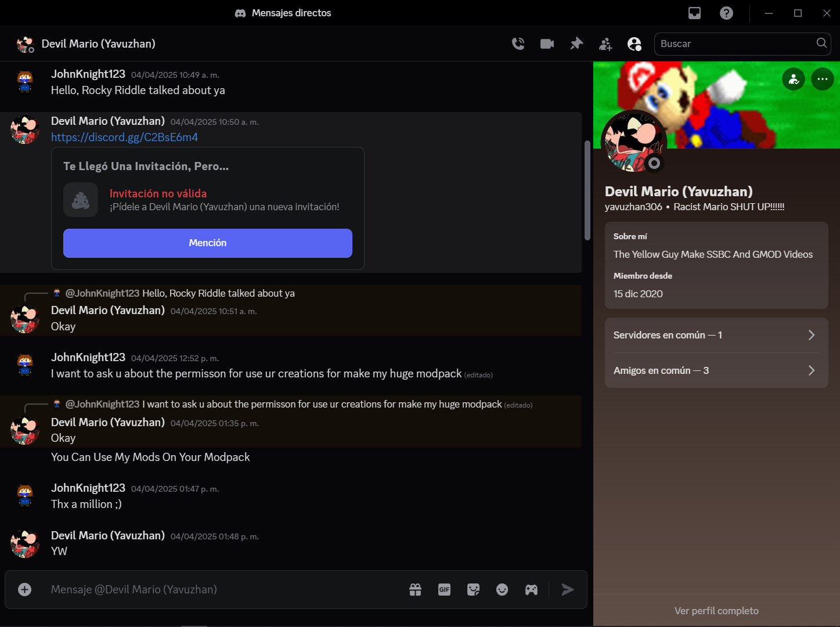Click the send message arrow
The image size is (840, 627).
568,589
